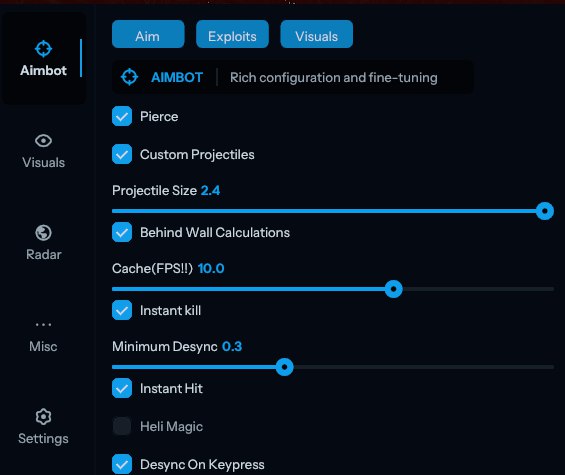The image size is (565, 475).
Task: Uncheck the Pierce checkbox
Action: (x=122, y=116)
